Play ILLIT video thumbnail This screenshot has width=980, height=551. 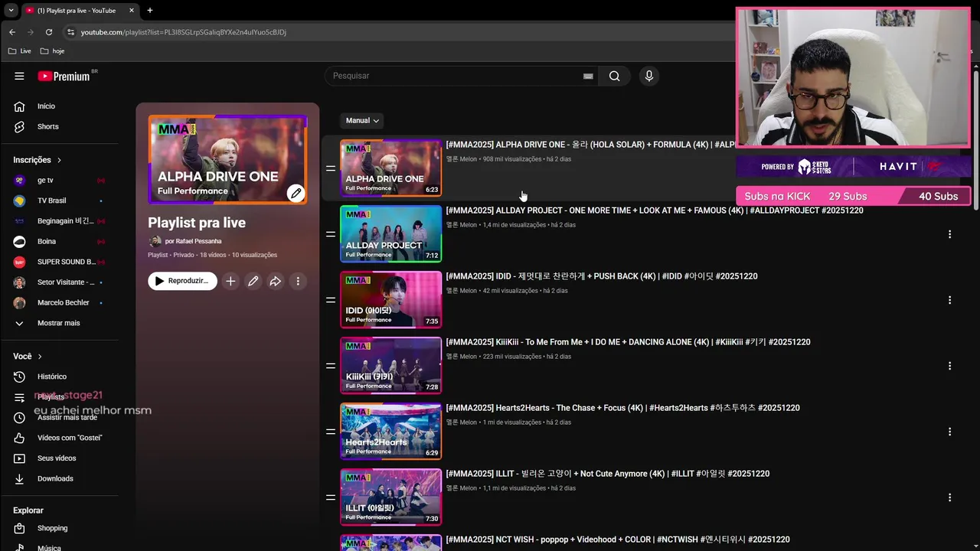390,497
